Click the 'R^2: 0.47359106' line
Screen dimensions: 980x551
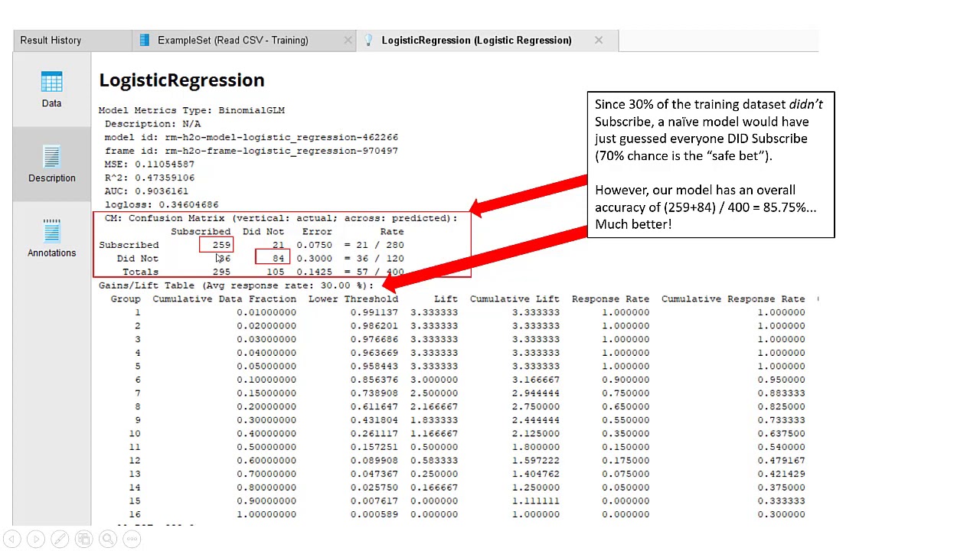[x=149, y=178]
